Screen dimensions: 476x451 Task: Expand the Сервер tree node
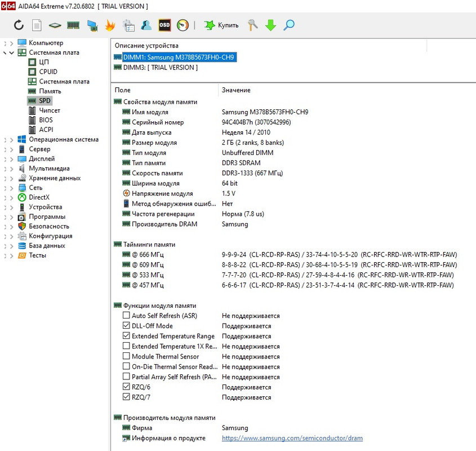11,149
